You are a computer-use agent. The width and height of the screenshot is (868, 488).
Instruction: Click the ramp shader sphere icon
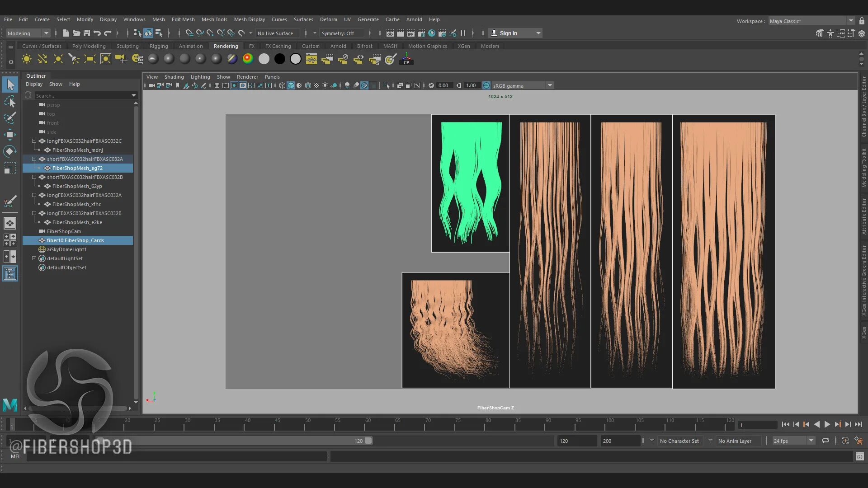click(x=248, y=59)
